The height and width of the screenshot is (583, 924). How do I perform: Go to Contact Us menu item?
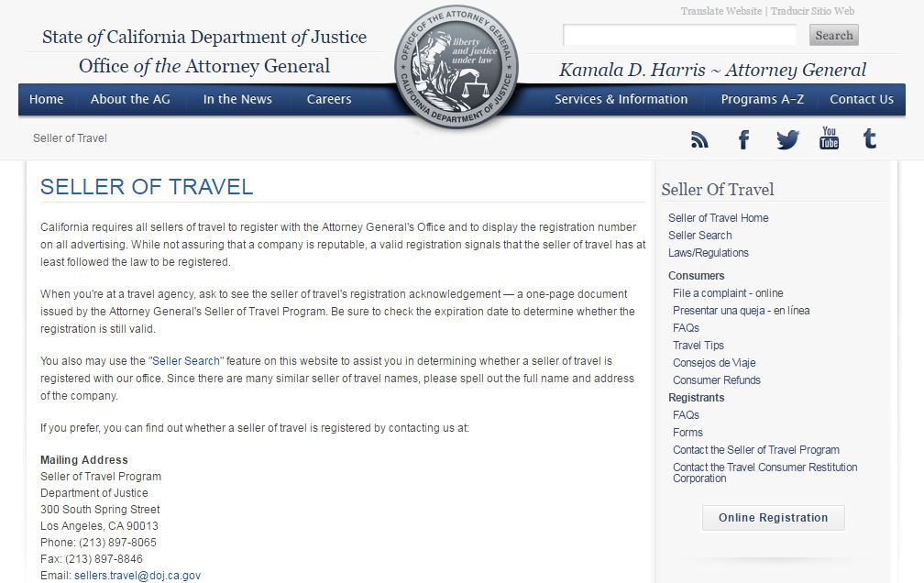(x=862, y=99)
